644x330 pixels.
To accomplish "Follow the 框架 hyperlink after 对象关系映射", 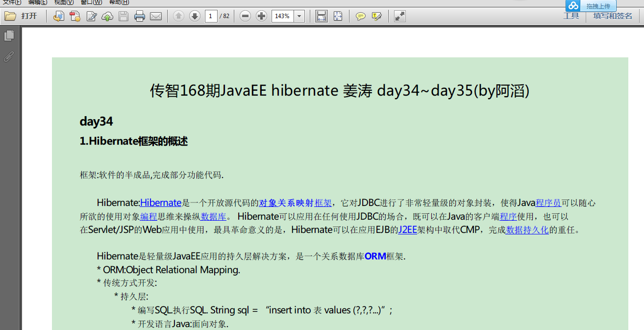I will (323, 203).
